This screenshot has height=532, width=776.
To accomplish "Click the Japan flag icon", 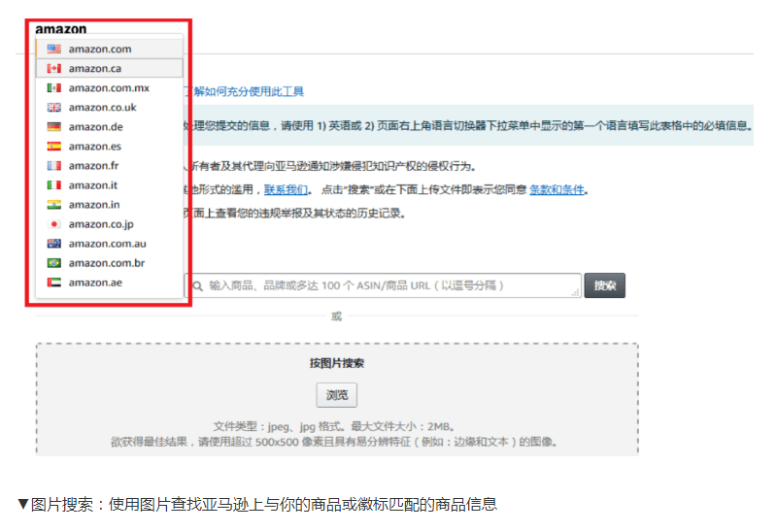I will (54, 224).
